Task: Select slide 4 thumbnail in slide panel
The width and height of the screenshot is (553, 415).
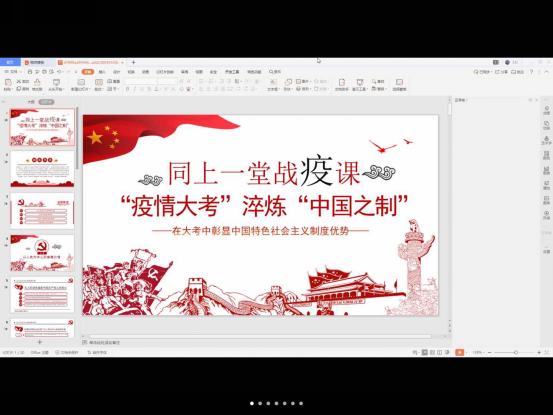Action: pyautogui.click(x=42, y=253)
